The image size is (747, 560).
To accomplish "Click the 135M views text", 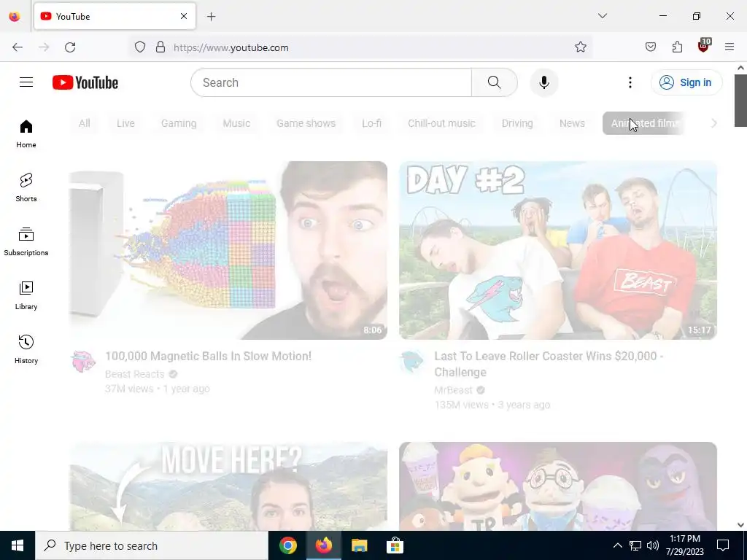I will (x=461, y=405).
